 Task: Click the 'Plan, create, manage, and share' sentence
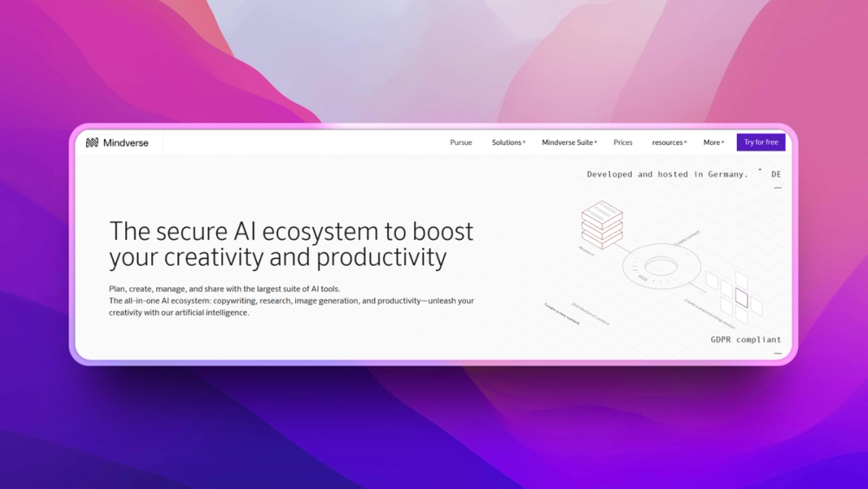224,288
